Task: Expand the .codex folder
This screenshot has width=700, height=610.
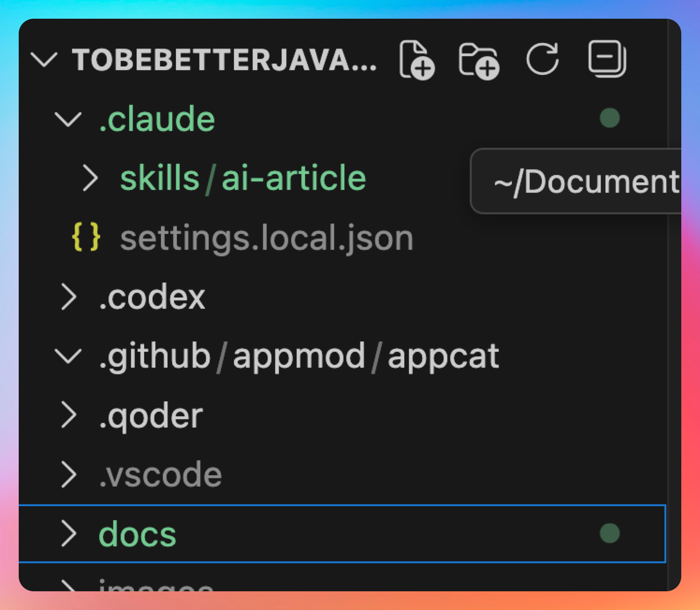Action: 69,297
